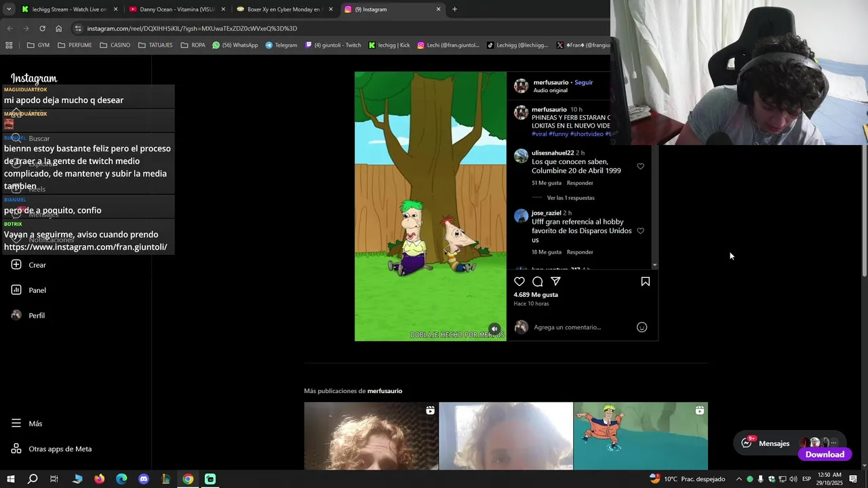
Task: Open the Crear option in Instagram sidebar
Action: (x=28, y=265)
